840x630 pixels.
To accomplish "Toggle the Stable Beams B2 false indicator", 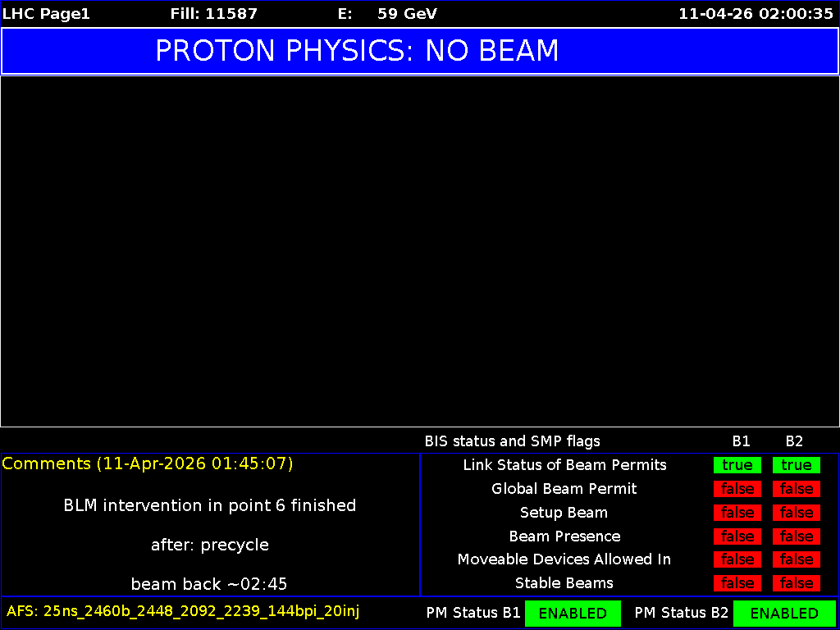I will click(796, 583).
